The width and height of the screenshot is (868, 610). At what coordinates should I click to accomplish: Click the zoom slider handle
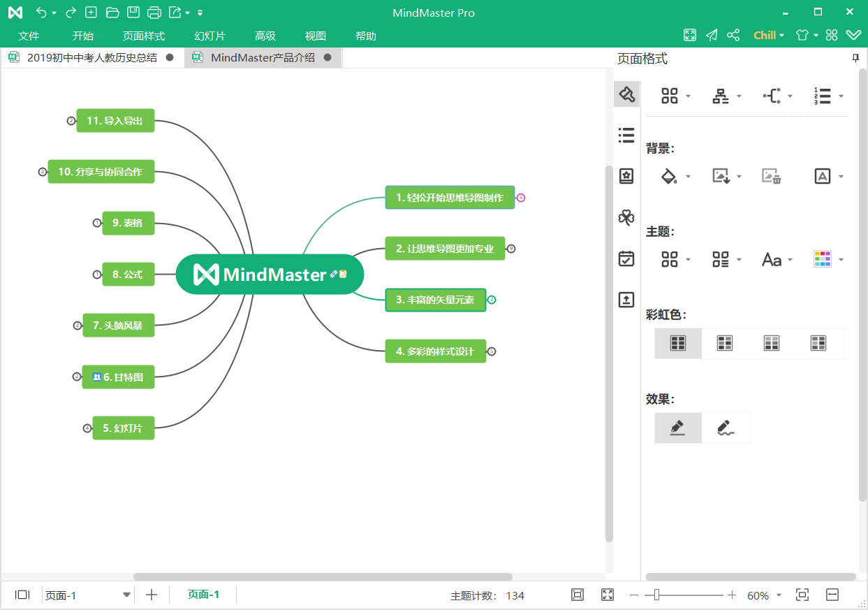(656, 595)
